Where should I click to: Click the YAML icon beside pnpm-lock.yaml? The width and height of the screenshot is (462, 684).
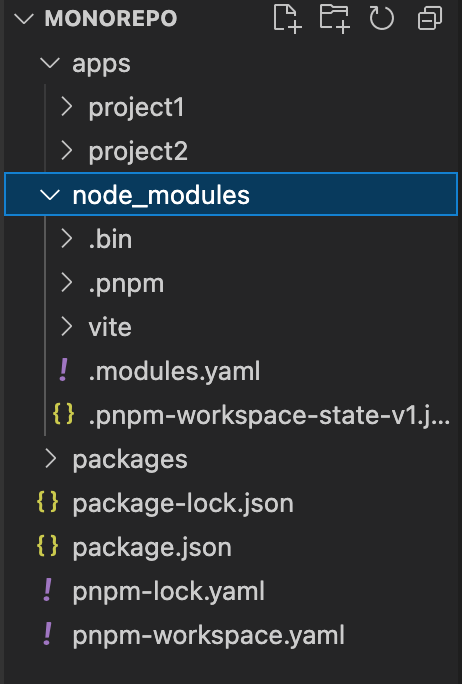click(48, 590)
